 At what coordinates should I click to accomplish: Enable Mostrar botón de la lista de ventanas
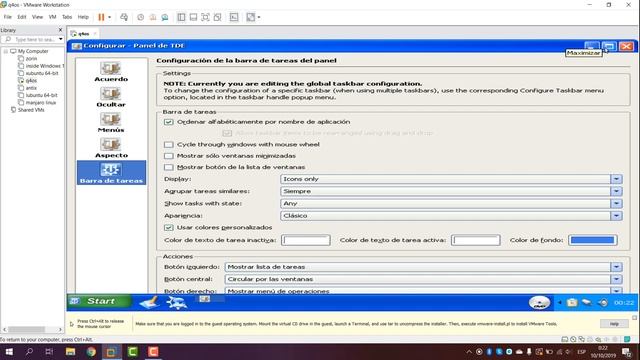169,167
